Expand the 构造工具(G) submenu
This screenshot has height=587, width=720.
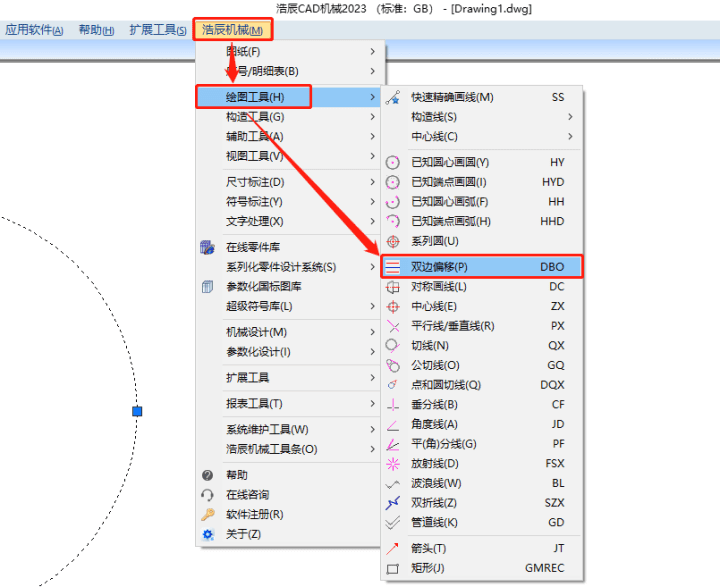[x=372, y=117]
